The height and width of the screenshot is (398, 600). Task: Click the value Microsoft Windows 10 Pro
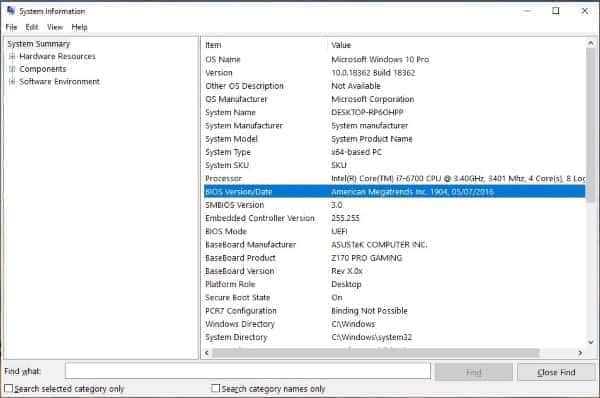point(380,59)
